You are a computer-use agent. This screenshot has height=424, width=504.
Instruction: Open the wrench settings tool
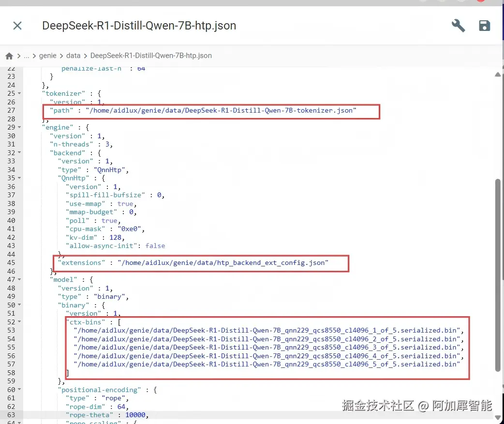click(x=458, y=26)
